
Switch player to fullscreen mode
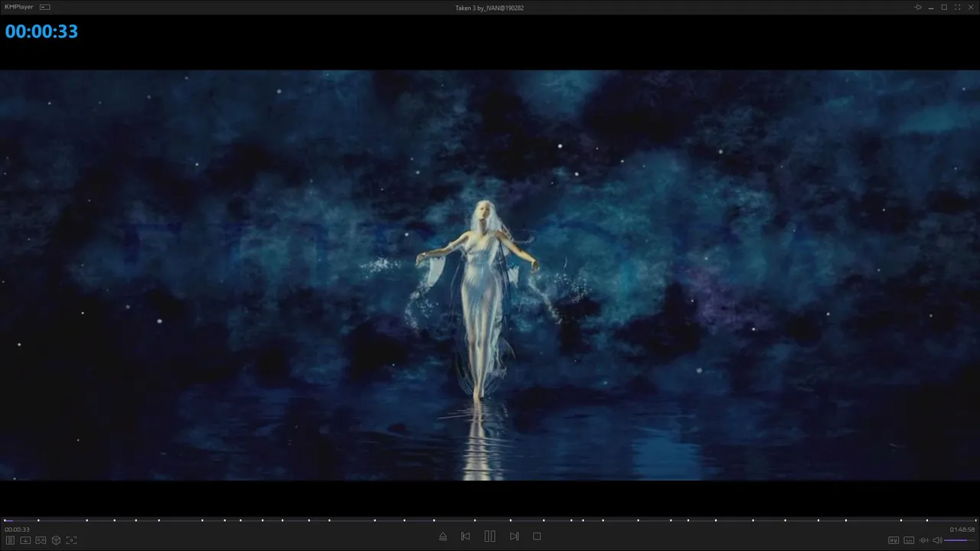click(x=957, y=7)
